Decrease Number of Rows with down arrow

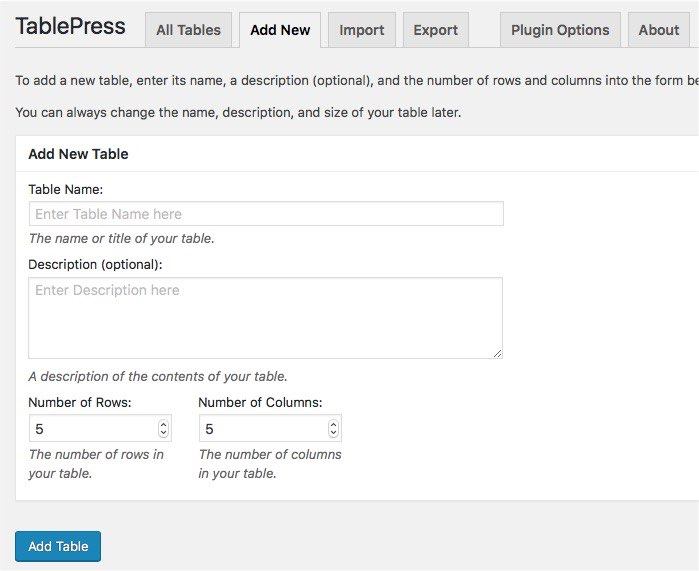pos(164,434)
